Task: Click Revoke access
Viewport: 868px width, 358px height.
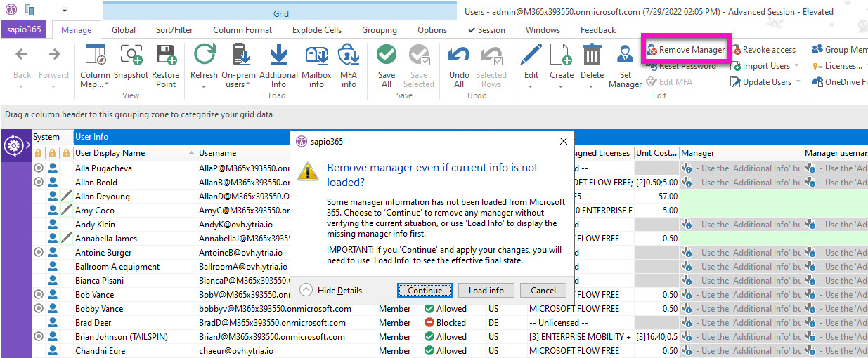Action: pyautogui.click(x=764, y=50)
